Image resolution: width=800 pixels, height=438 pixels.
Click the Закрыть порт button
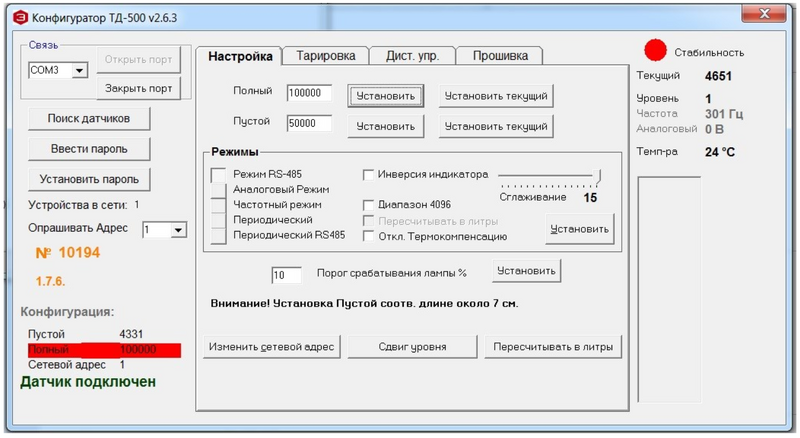[138, 88]
